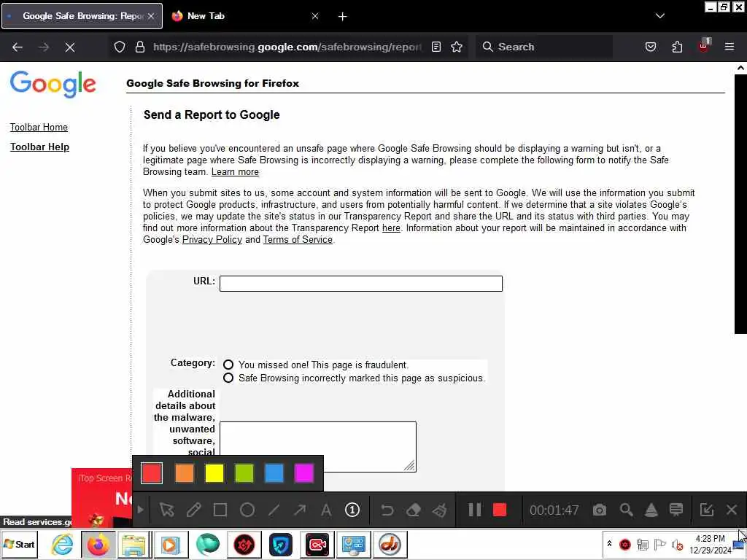
Task: Pick the red annotation color
Action: (152, 473)
